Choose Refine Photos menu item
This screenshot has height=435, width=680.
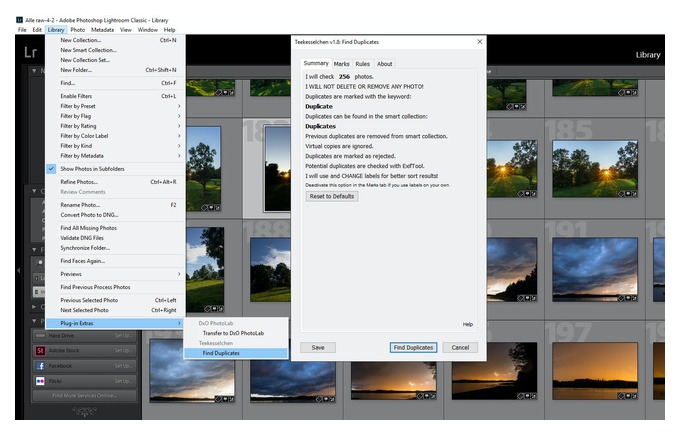click(115, 182)
